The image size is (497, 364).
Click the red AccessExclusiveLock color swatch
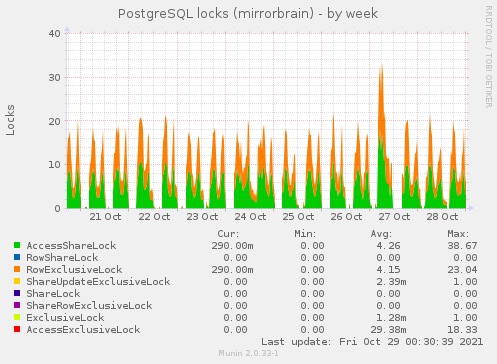(17, 329)
